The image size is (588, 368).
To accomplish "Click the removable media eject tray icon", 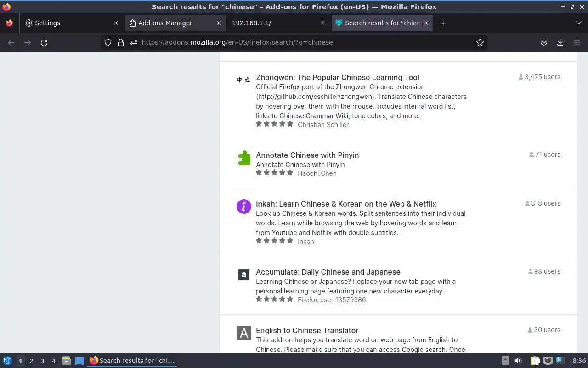I will 505,361.
